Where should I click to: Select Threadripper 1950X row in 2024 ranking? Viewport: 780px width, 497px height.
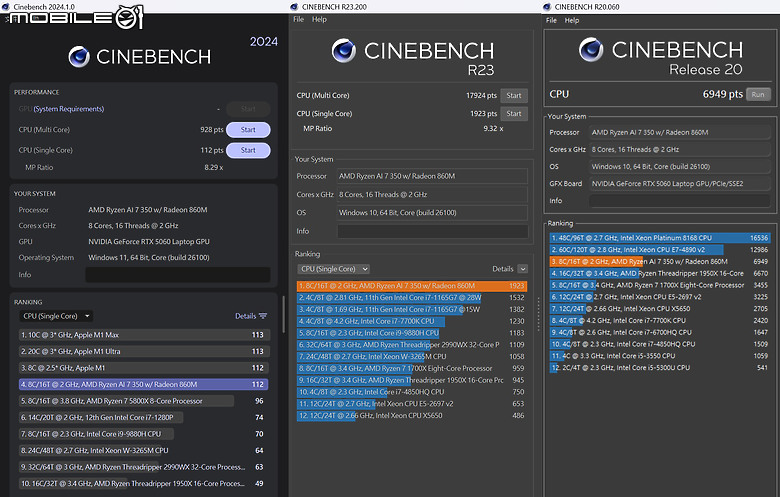(144, 484)
